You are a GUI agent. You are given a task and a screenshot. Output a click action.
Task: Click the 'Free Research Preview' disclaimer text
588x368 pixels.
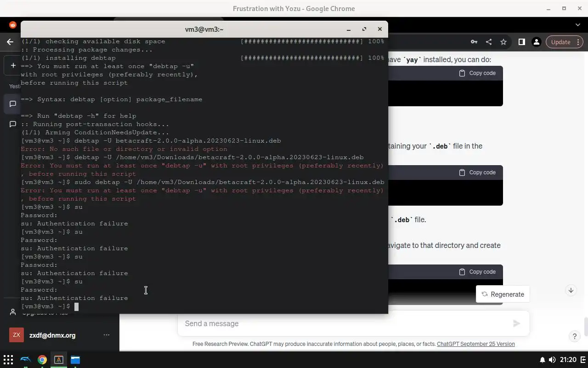click(x=314, y=344)
